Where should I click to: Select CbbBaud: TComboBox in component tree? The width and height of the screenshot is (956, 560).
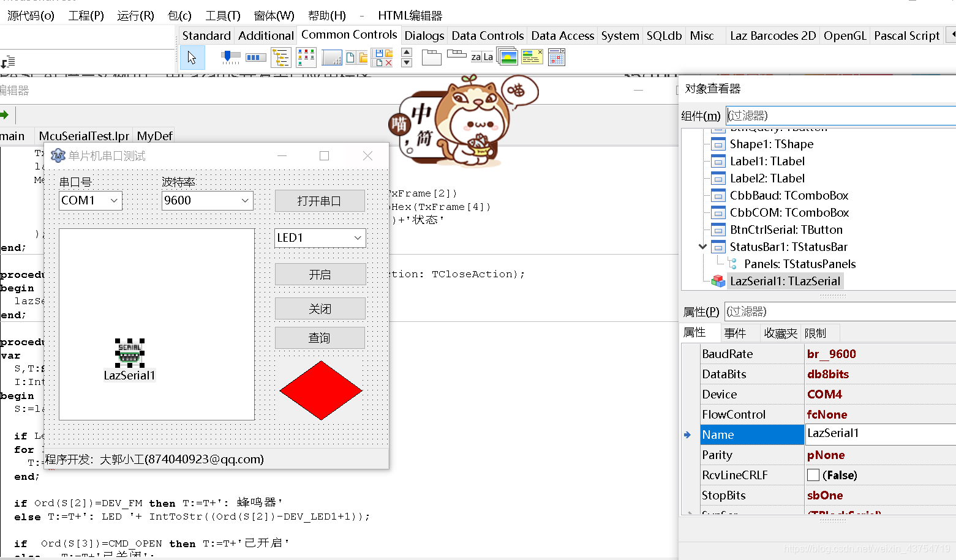click(x=789, y=195)
